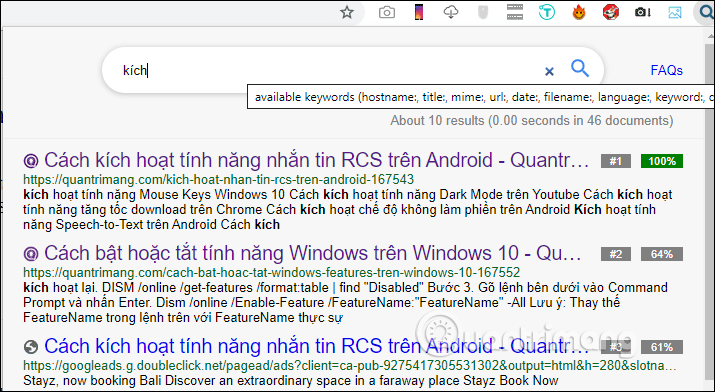Click snippet text starting with Stayz, now booking

290,380
